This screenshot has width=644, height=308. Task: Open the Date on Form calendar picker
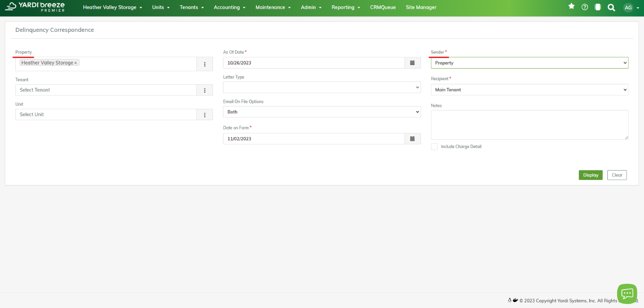(x=412, y=139)
